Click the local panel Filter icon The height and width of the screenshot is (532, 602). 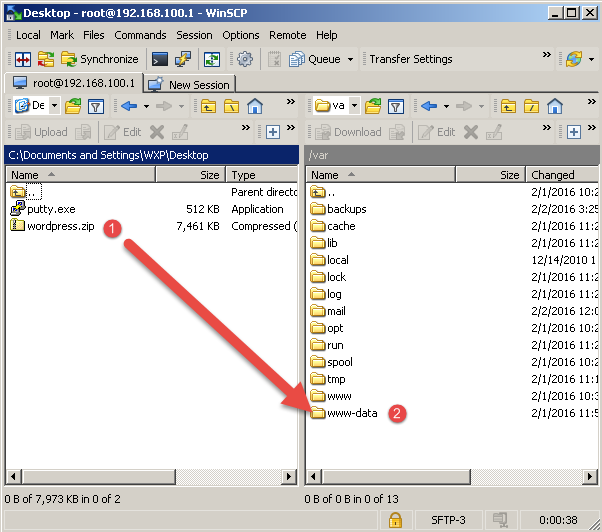[x=96, y=106]
